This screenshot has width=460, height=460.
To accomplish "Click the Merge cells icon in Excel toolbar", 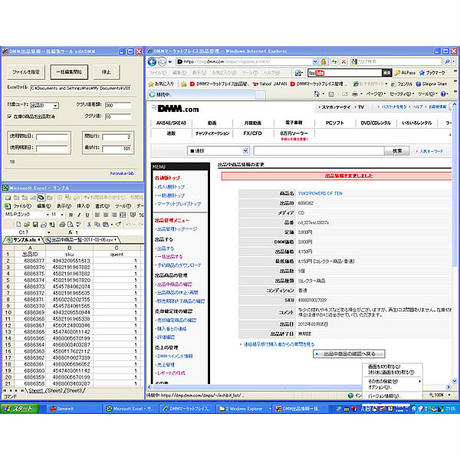I will coord(123,215).
